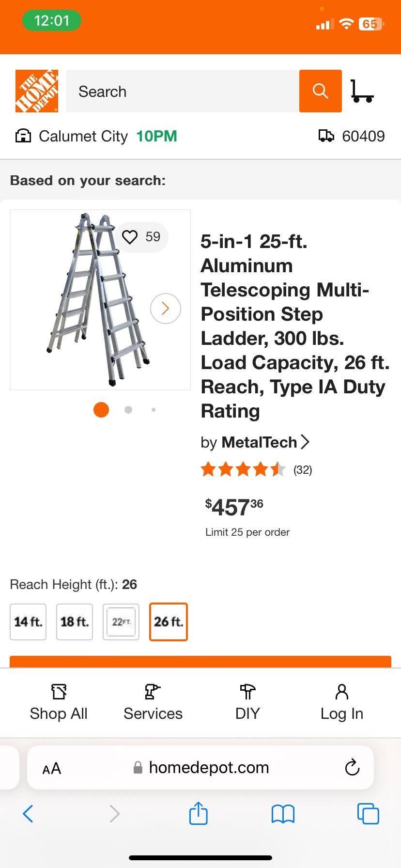Open the 32 customer reviews
This screenshot has height=868, width=401.
(x=303, y=470)
